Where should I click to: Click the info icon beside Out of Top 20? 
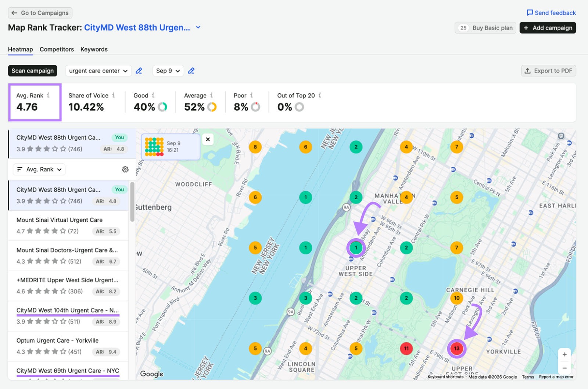click(x=320, y=95)
